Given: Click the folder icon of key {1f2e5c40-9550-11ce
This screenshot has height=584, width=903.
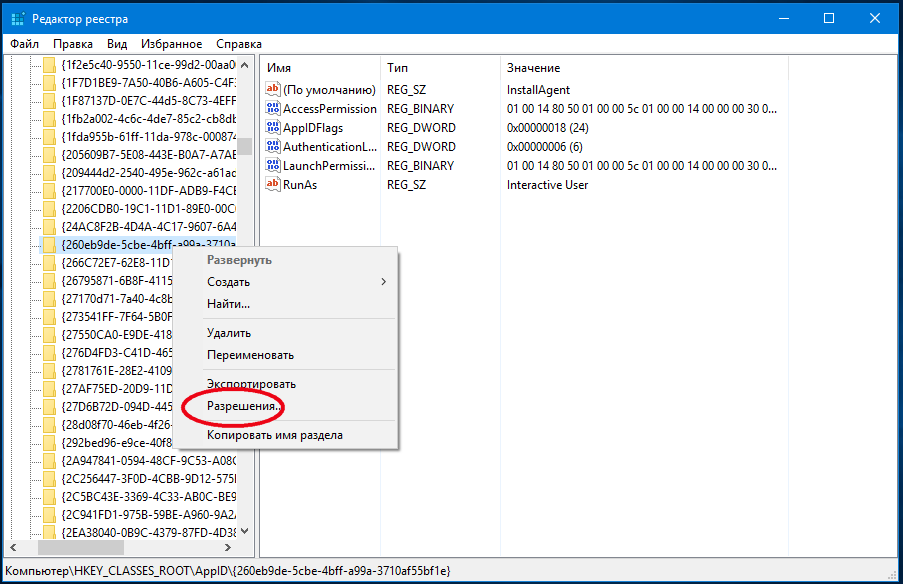Looking at the screenshot, I should click(50, 65).
